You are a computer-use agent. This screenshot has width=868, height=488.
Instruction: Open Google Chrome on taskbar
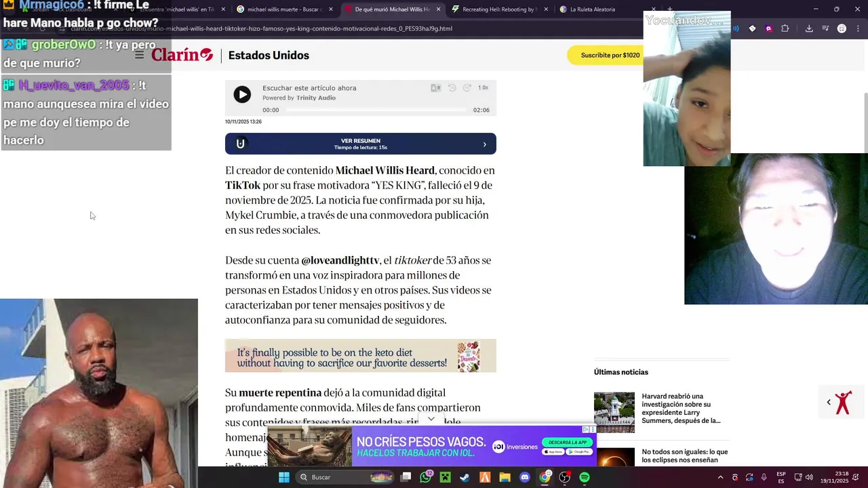pos(545,477)
